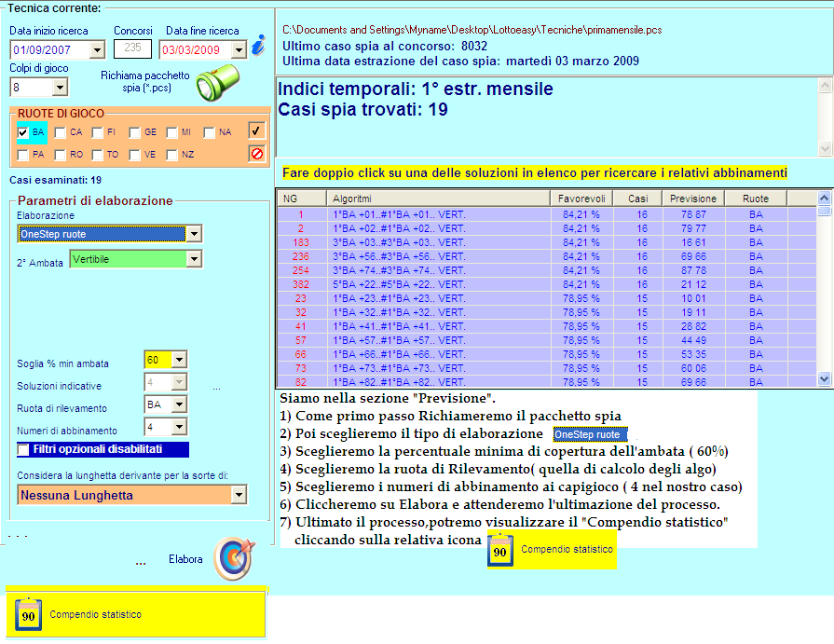
Task: Select result row with NG 183
Action: tap(547, 242)
